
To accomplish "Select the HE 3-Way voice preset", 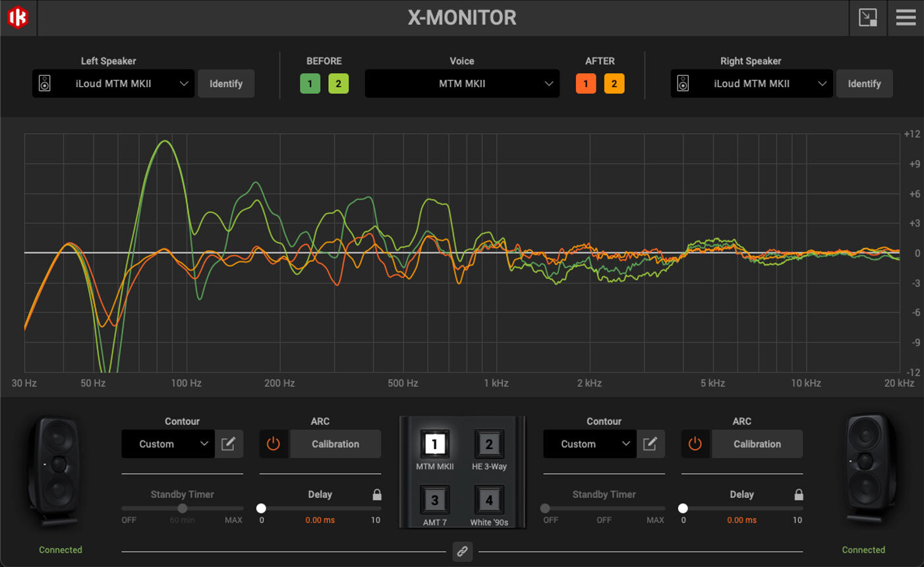I will pyautogui.click(x=489, y=444).
